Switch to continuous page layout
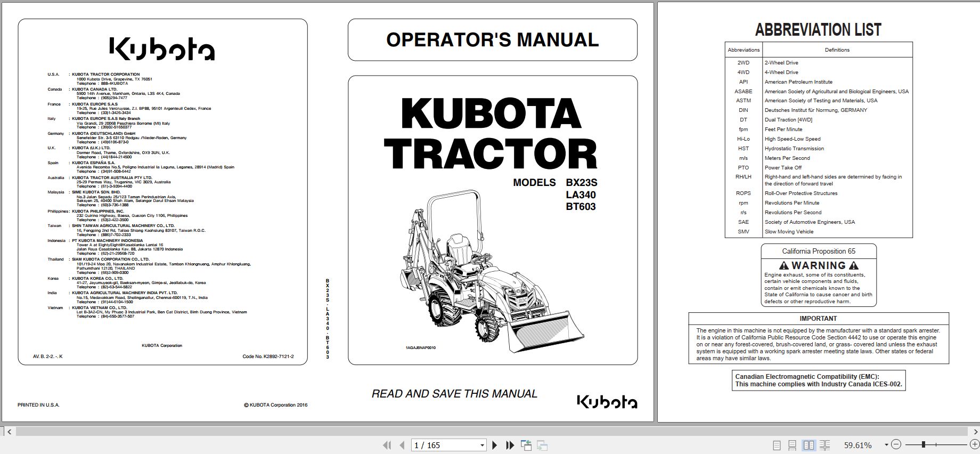The width and height of the screenshot is (980, 454). [793, 445]
